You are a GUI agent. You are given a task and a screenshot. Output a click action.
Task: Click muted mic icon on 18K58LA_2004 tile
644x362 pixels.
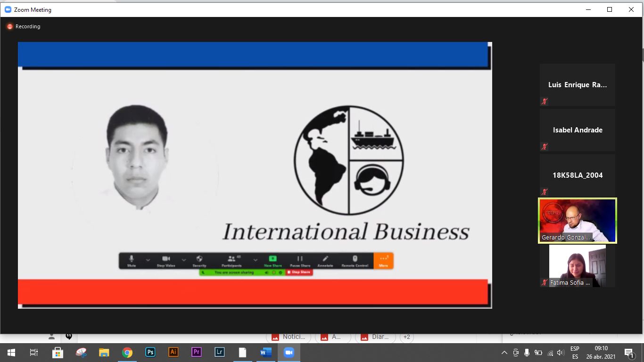545,192
